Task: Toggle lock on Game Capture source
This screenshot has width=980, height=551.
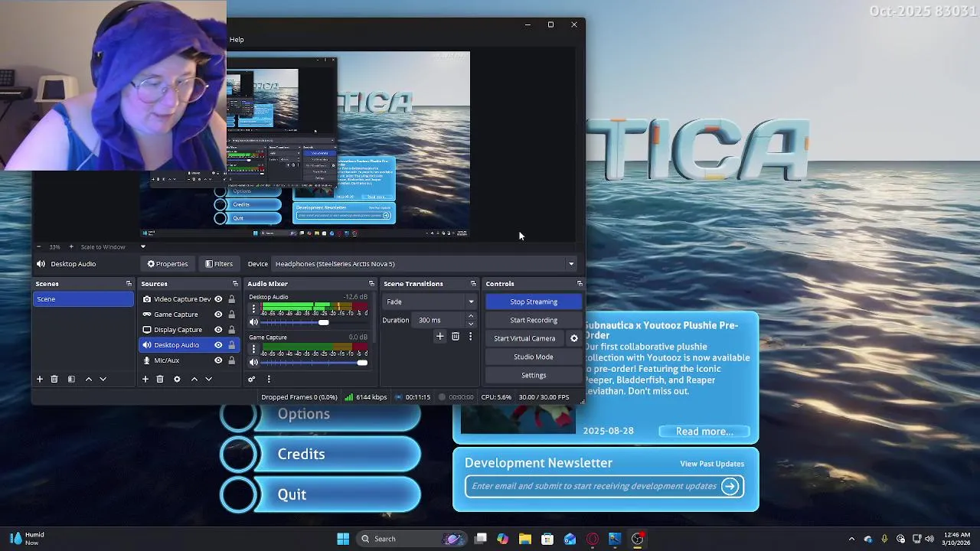Action: point(231,315)
